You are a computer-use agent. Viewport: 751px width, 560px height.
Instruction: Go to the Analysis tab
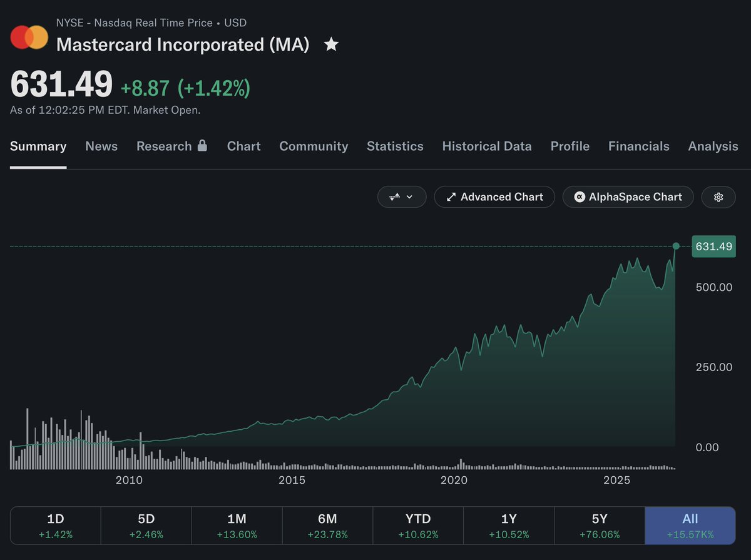713,146
